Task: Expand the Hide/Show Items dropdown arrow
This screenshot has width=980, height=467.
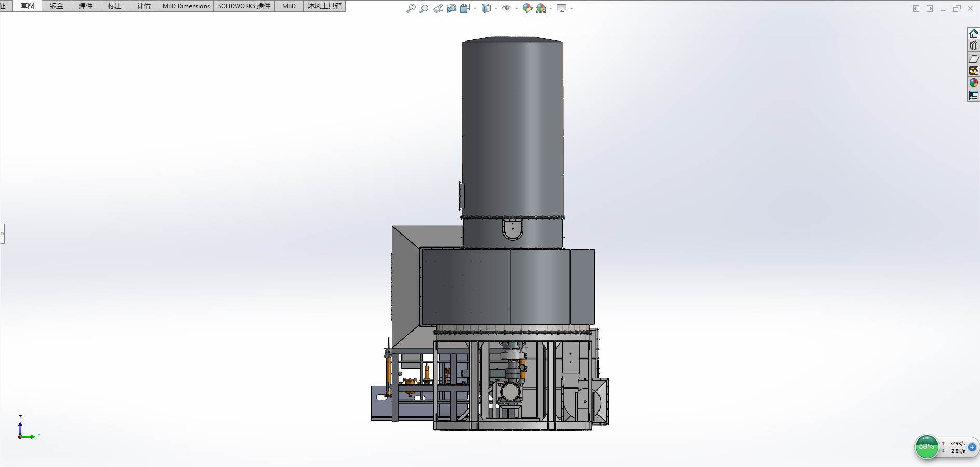Action: pyautogui.click(x=516, y=8)
